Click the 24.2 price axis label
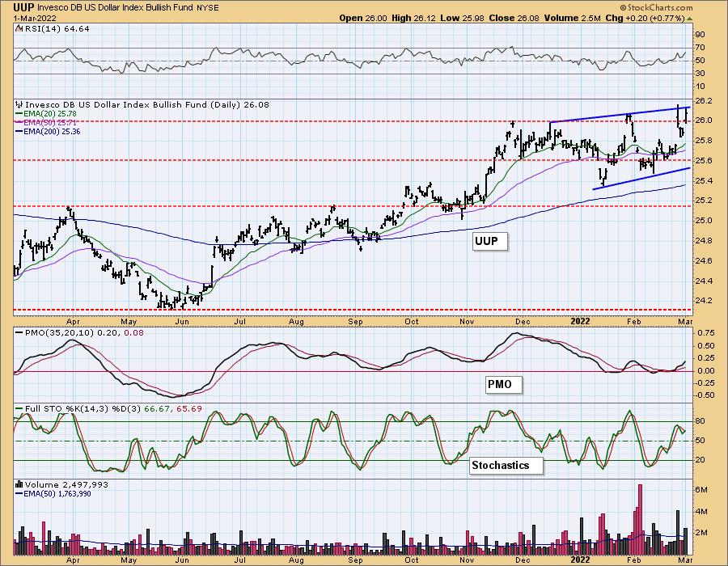 click(x=704, y=301)
